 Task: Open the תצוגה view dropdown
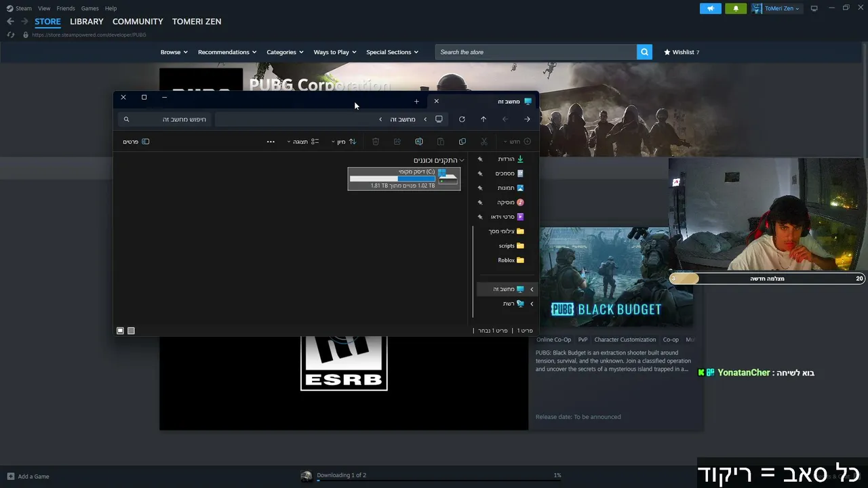tap(302, 142)
